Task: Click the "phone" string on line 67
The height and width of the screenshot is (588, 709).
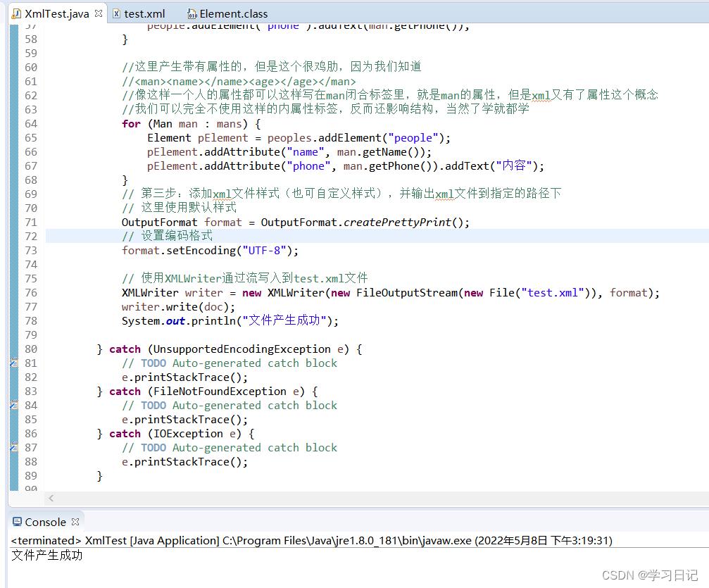Action: (309, 166)
